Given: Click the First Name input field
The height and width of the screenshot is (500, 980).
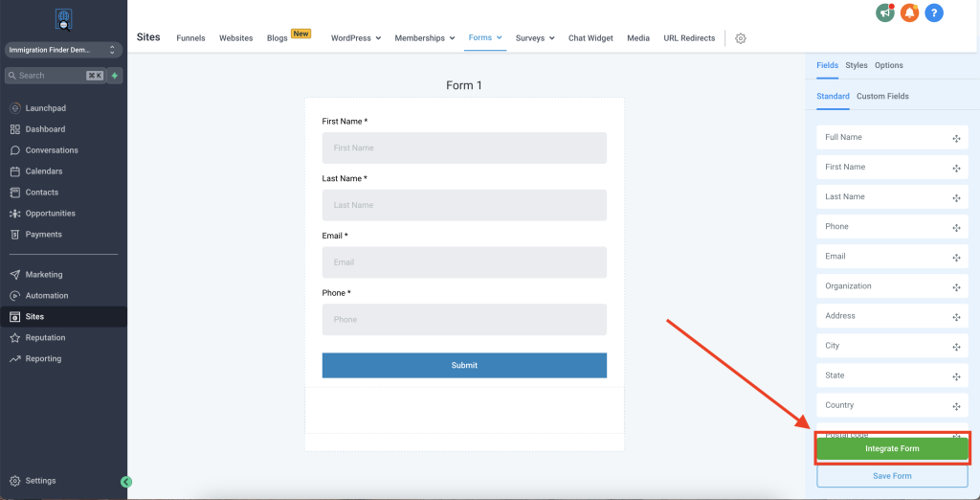Looking at the screenshot, I should point(464,148).
